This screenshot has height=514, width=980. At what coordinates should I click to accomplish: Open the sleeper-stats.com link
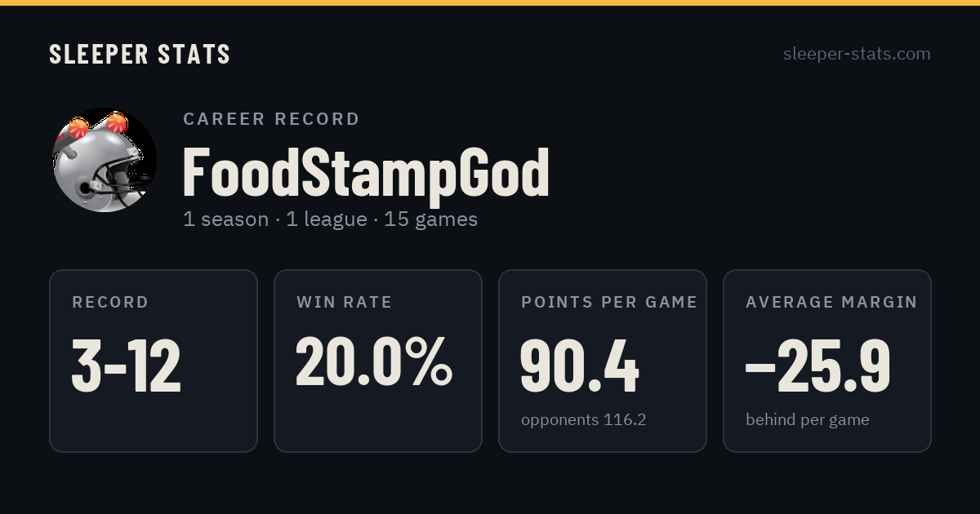(857, 54)
